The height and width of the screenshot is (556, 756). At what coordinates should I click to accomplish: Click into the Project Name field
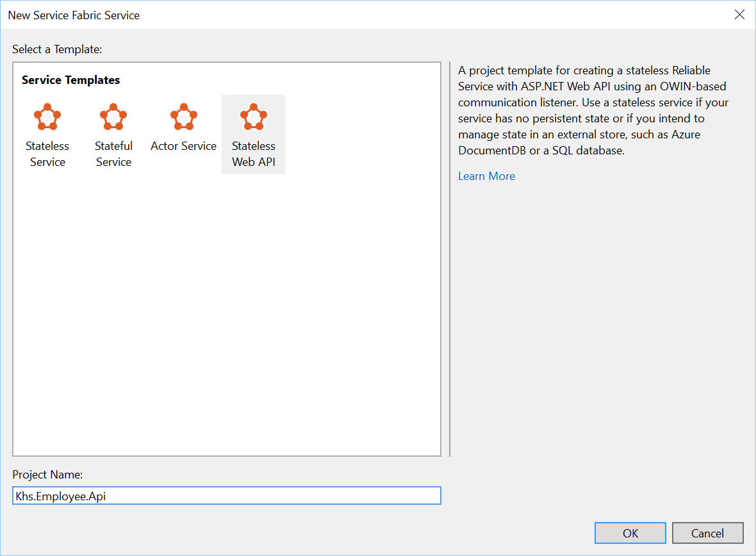click(x=227, y=496)
